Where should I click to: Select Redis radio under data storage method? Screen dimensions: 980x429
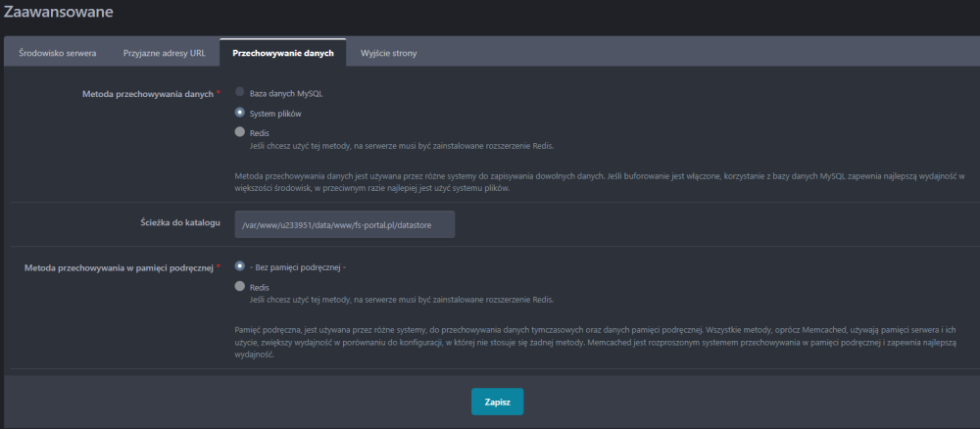tap(240, 132)
